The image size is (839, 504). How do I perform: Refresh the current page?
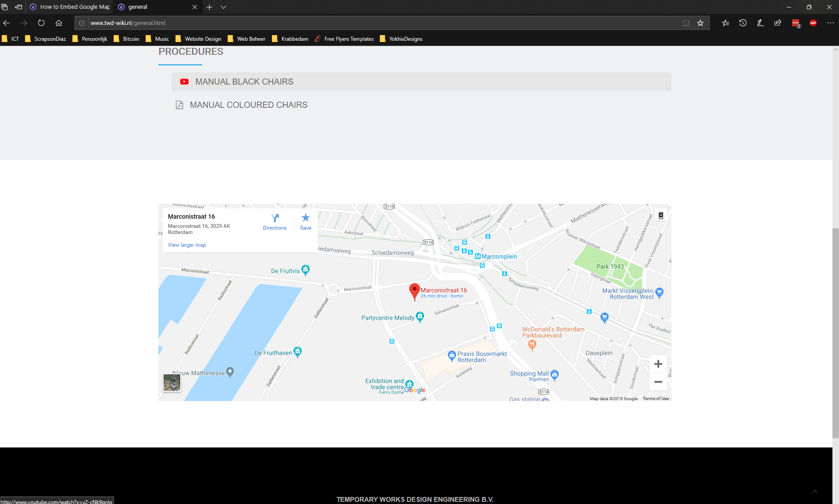pos(41,23)
